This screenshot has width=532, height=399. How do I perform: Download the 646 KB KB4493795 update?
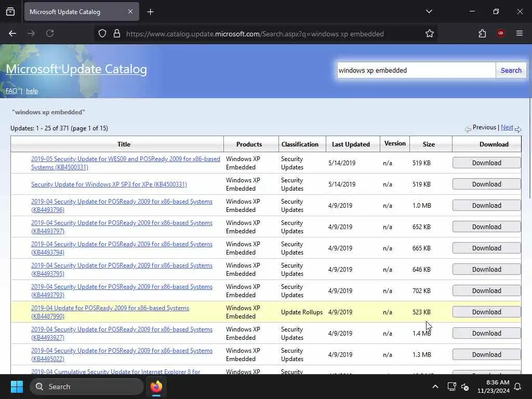(486, 270)
